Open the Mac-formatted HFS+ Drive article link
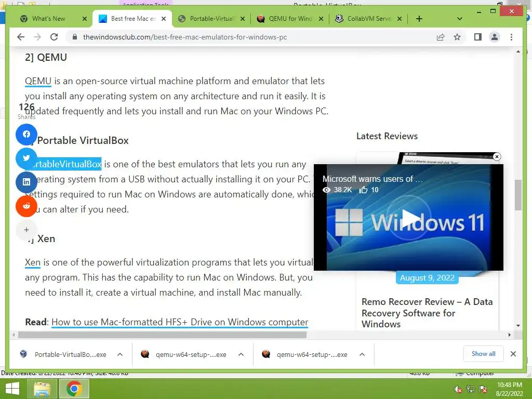This screenshot has height=399, width=532. point(180,322)
